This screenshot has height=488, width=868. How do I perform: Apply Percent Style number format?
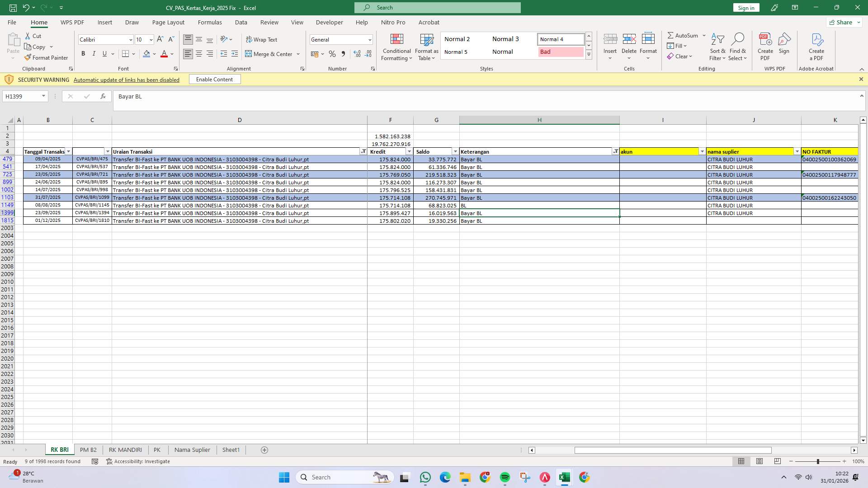(332, 54)
